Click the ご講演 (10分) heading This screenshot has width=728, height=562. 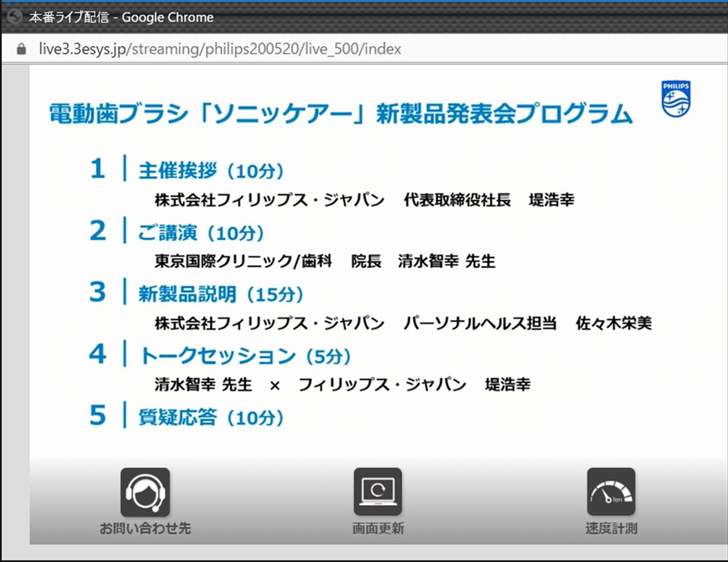click(201, 232)
